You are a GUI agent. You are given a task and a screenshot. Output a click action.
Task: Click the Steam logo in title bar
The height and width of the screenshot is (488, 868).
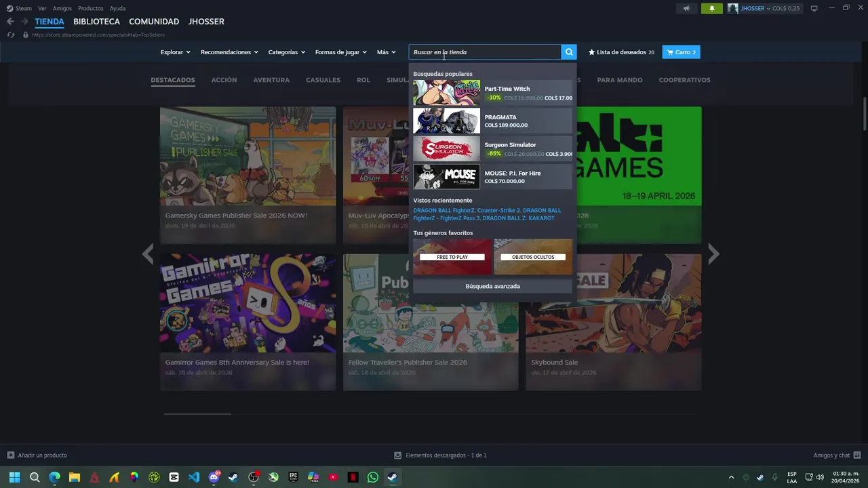pyautogui.click(x=9, y=8)
